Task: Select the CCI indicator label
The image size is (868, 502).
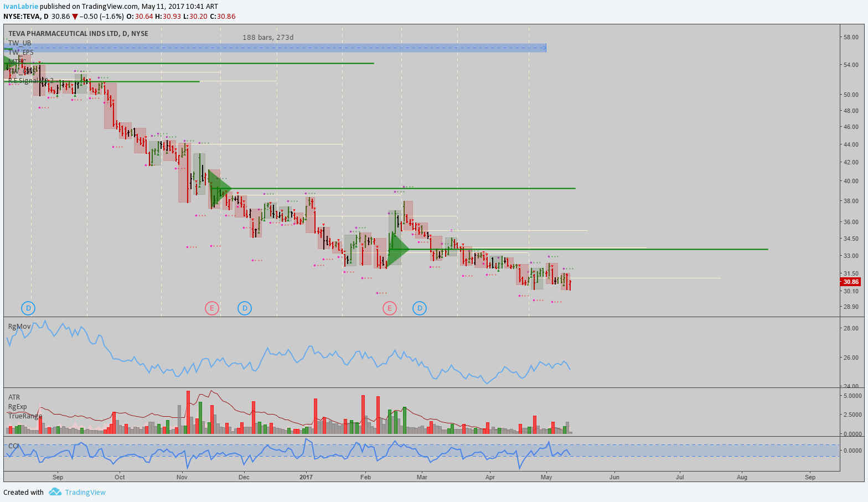Action: (13, 446)
